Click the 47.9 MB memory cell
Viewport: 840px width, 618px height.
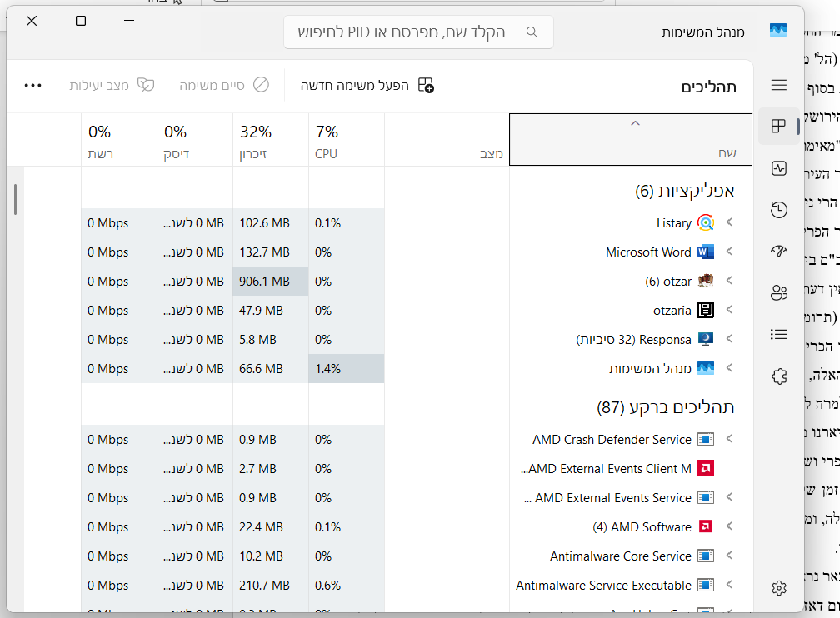coord(271,310)
